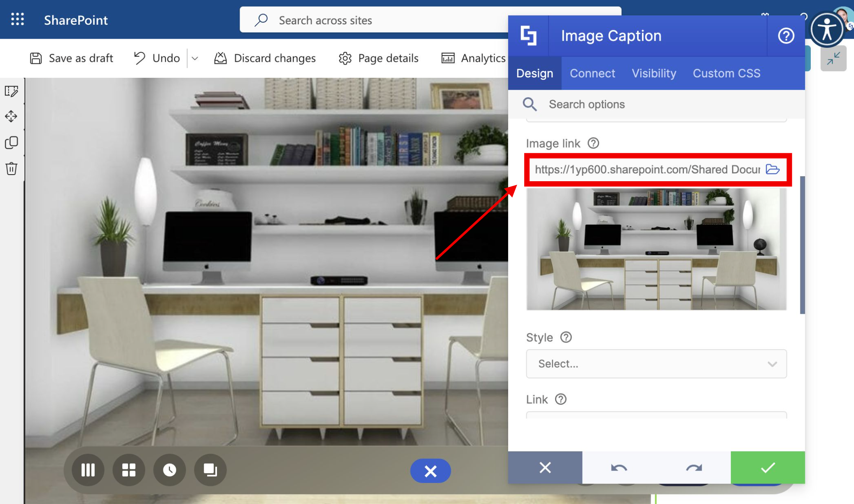
Task: Open the Style Select dropdown
Action: point(656,364)
